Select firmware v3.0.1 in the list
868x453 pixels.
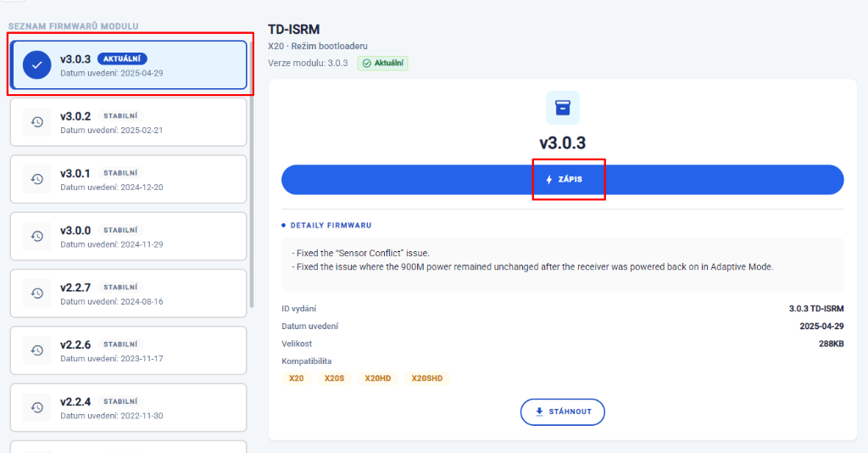click(129, 179)
